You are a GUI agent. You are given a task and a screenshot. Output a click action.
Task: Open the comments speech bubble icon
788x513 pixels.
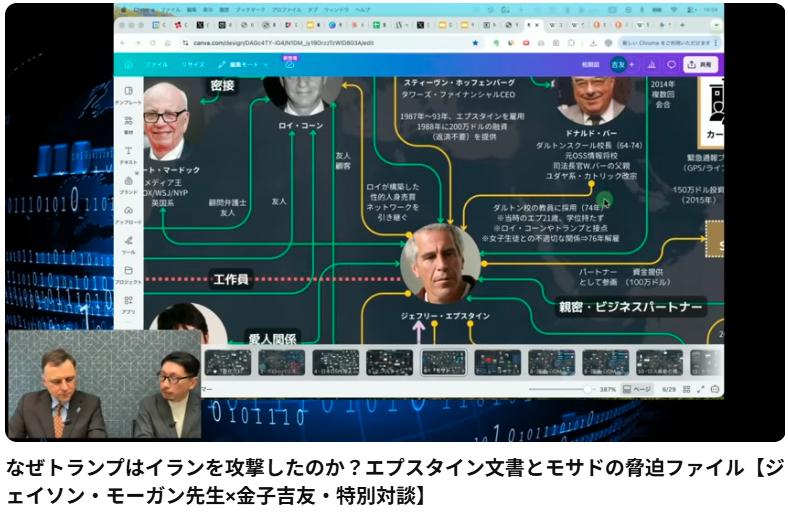[671, 64]
